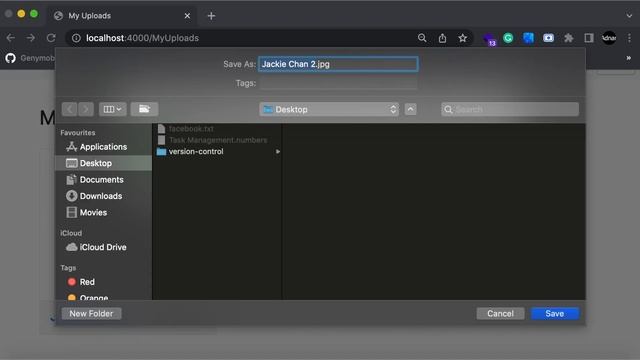Collapse the dialog with the chevron-up button
The image size is (640, 360).
[x=411, y=109]
